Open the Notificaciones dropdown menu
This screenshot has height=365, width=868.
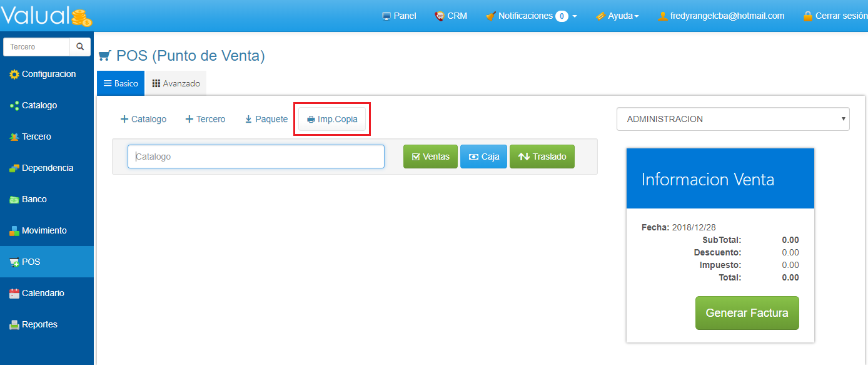[x=531, y=16]
